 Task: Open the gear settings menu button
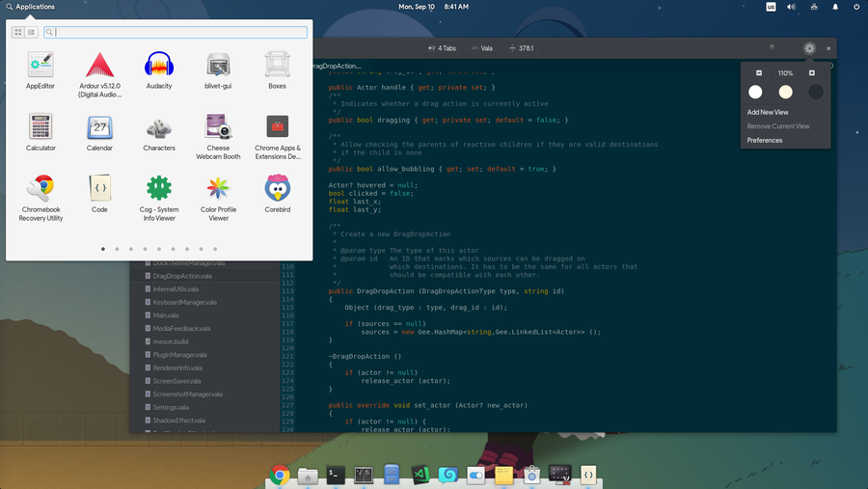pos(809,48)
